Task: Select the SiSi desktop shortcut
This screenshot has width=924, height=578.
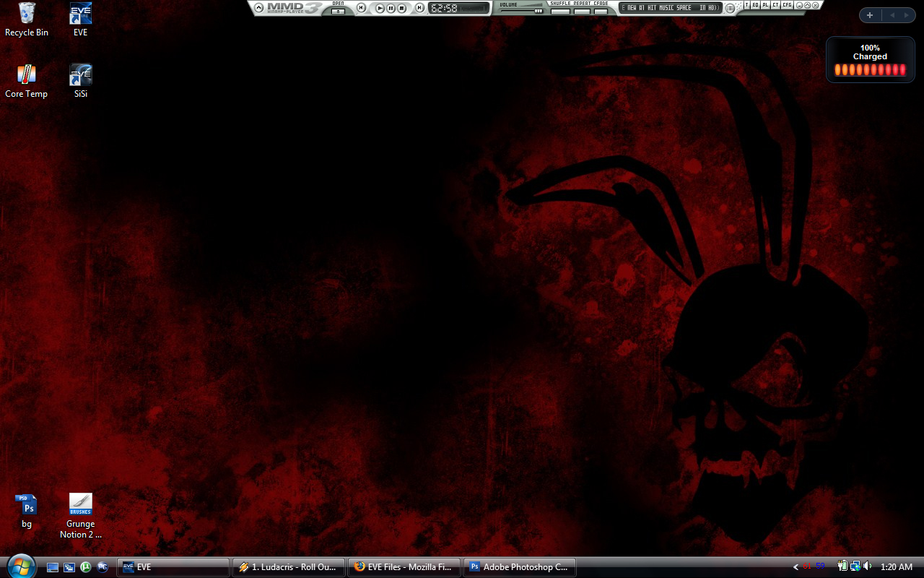Action: click(x=80, y=81)
